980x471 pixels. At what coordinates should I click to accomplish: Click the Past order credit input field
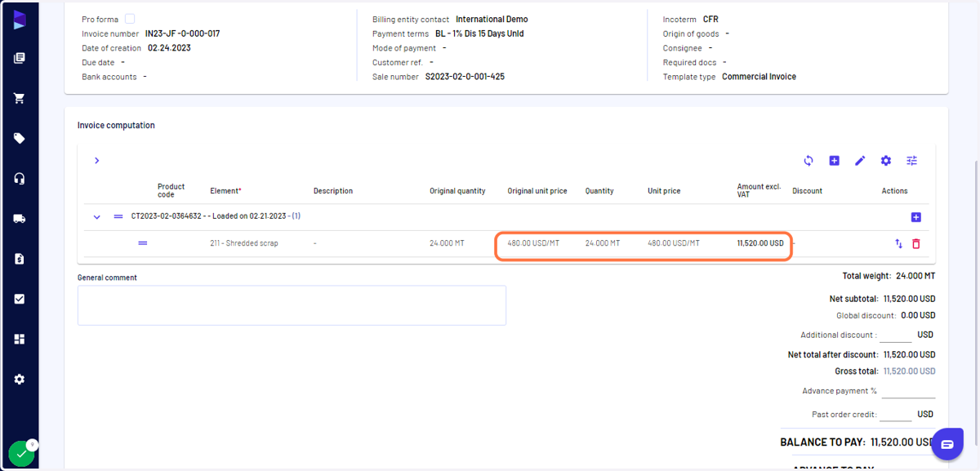(x=896, y=415)
